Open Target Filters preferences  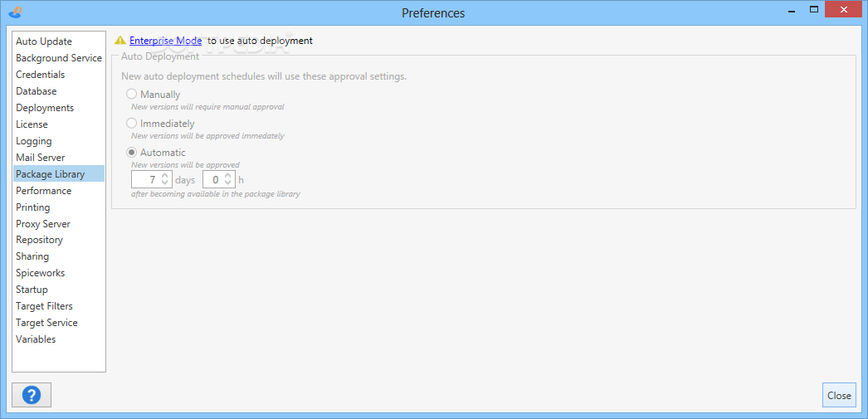[59, 306]
